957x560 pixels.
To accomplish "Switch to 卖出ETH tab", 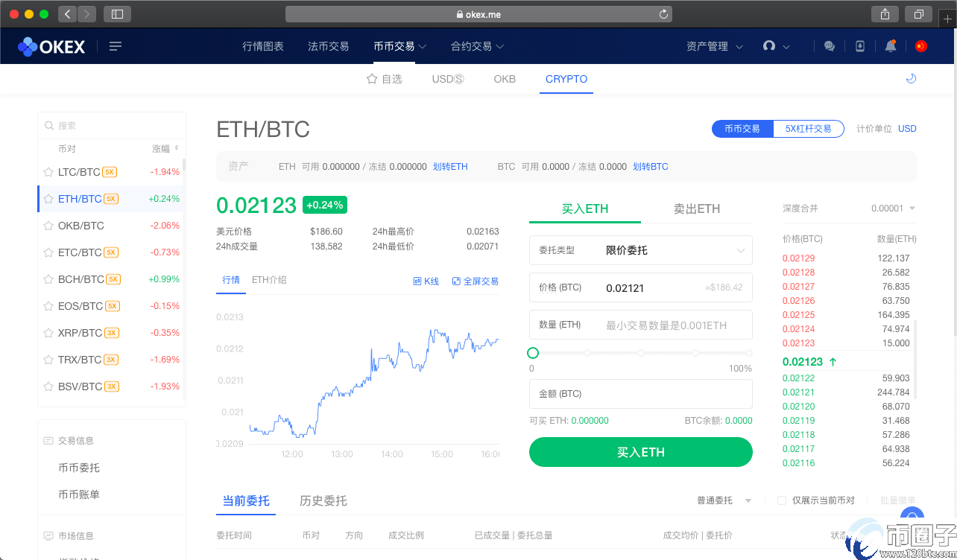I will click(697, 209).
